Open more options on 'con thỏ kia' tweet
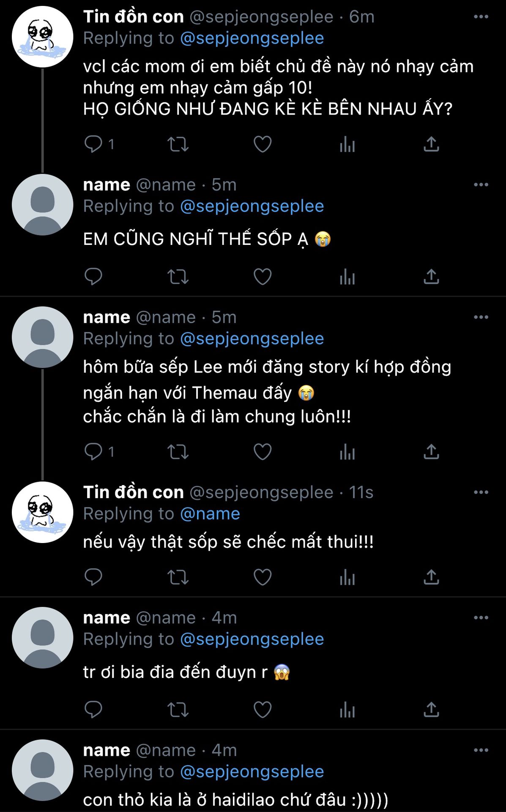 point(481,750)
